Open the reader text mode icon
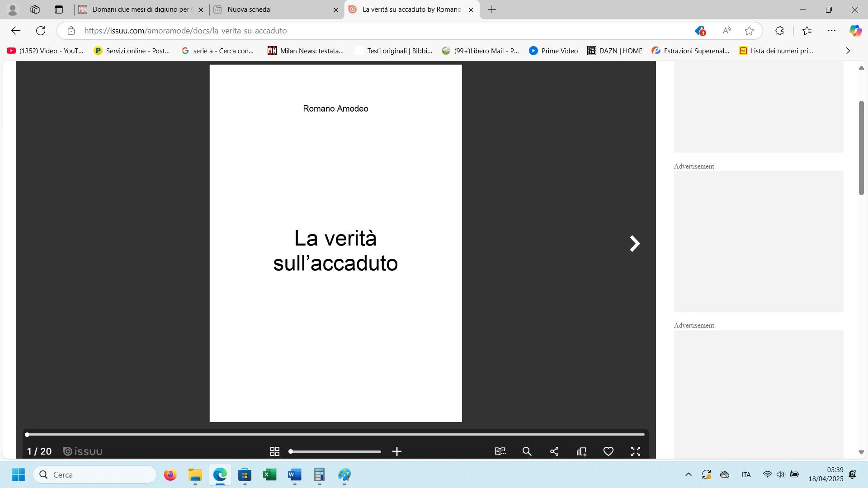 [x=500, y=451]
